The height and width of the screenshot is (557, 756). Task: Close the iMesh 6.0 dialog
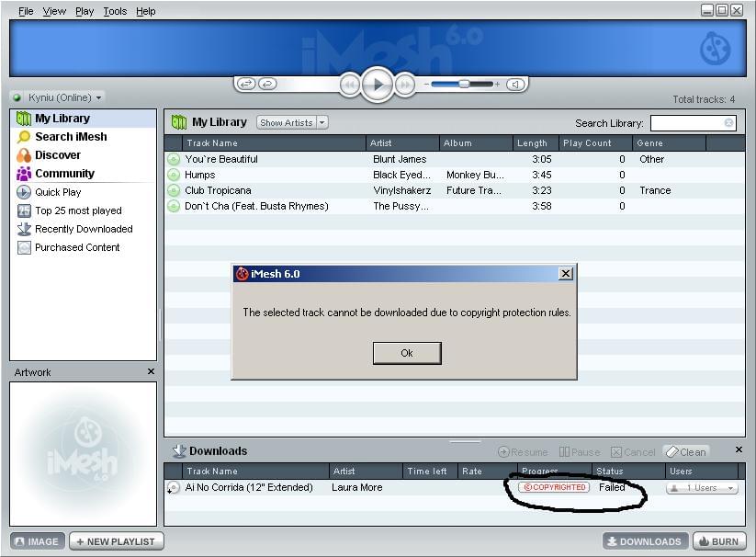pos(566,274)
